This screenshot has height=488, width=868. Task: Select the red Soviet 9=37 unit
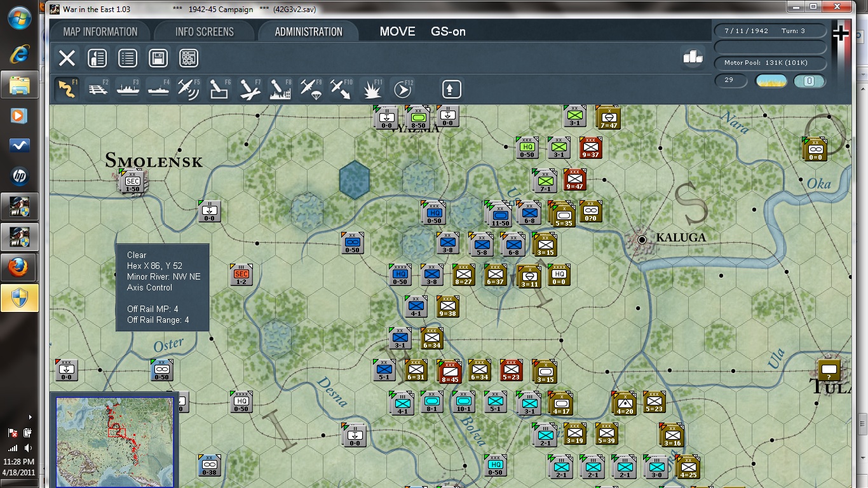590,148
